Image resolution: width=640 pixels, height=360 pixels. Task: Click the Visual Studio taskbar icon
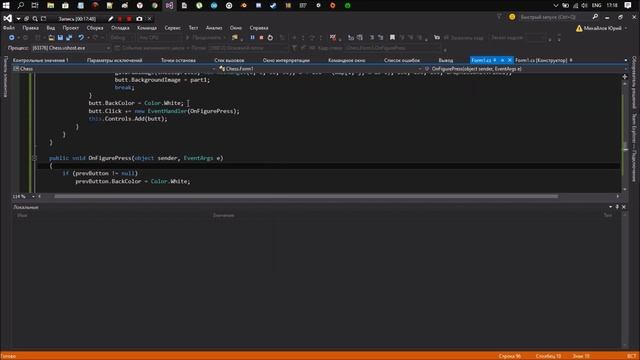[x=169, y=5]
